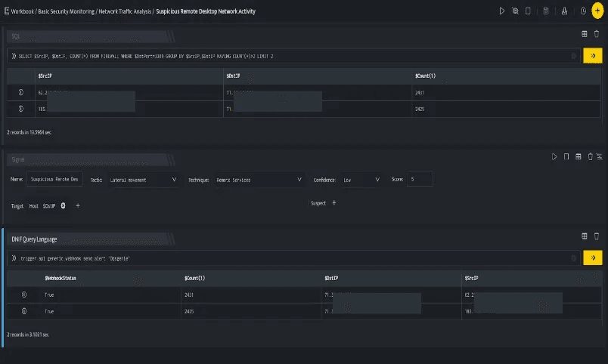Delete the SQL block with its trash icon

pyautogui.click(x=597, y=34)
